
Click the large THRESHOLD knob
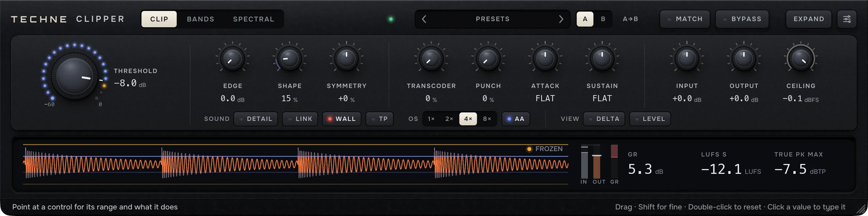pyautogui.click(x=75, y=76)
